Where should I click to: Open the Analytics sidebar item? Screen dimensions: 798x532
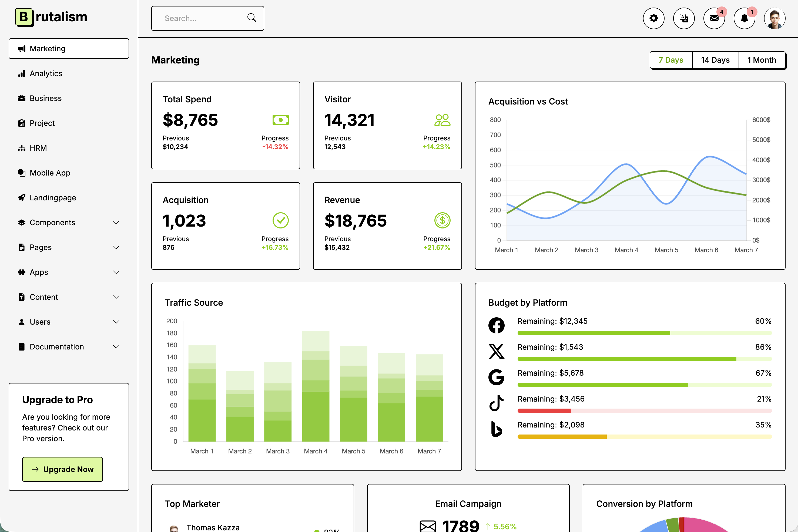point(69,74)
